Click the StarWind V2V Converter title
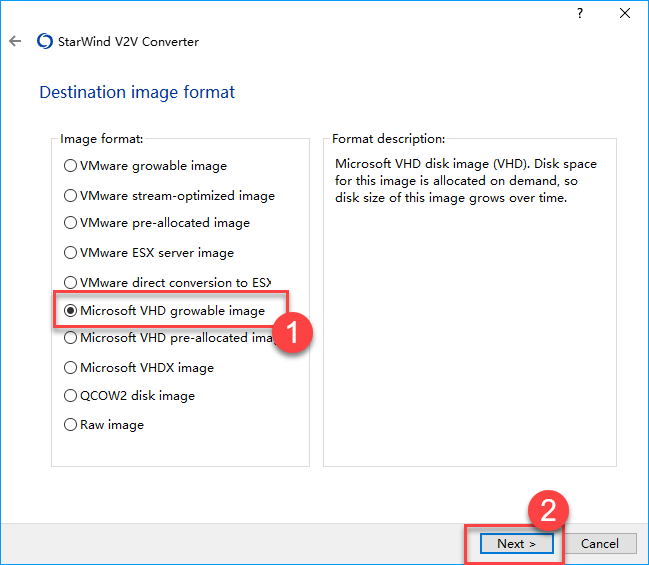649x565 pixels. click(128, 42)
